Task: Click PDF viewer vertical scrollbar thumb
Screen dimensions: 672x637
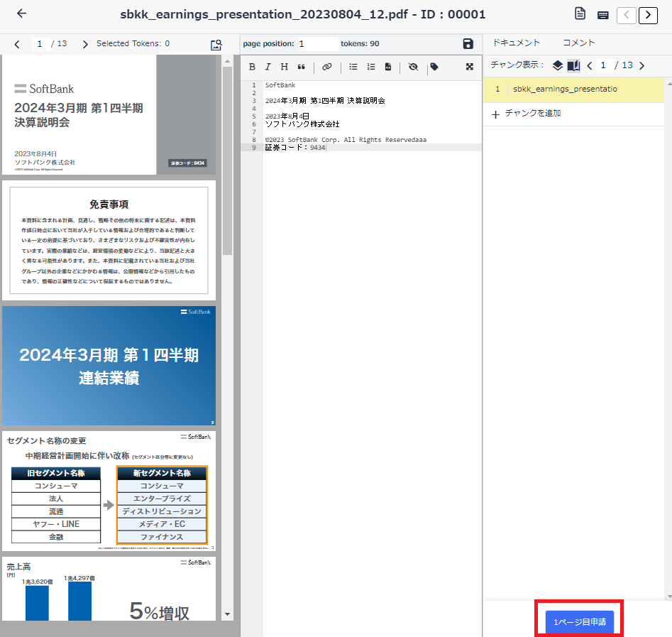Action: click(227, 161)
